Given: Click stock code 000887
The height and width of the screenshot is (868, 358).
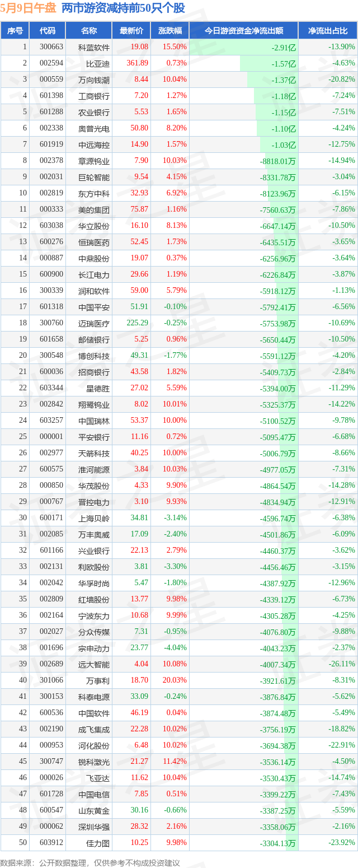Looking at the screenshot, I should pyautogui.click(x=51, y=258).
